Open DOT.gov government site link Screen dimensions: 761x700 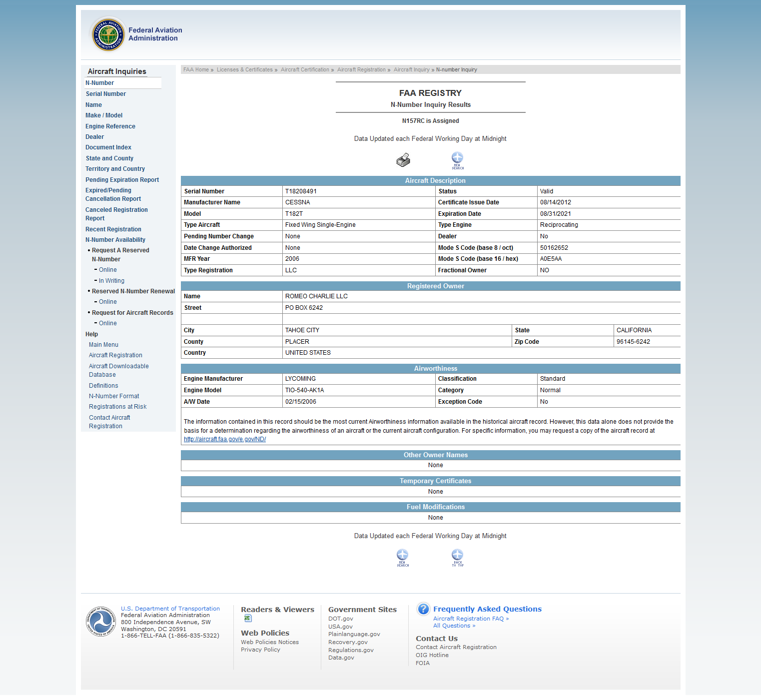[x=341, y=619]
